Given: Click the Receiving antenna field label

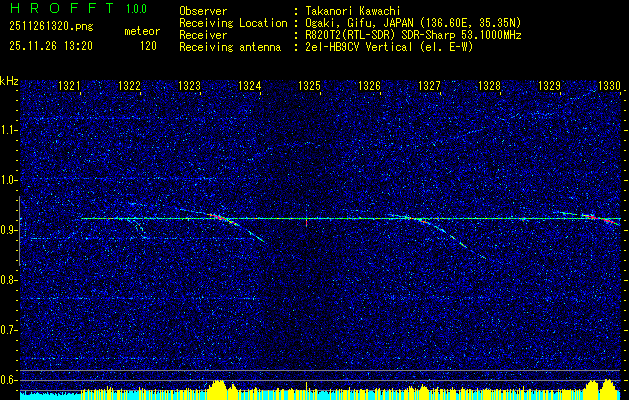Looking at the screenshot, I should [x=230, y=47].
